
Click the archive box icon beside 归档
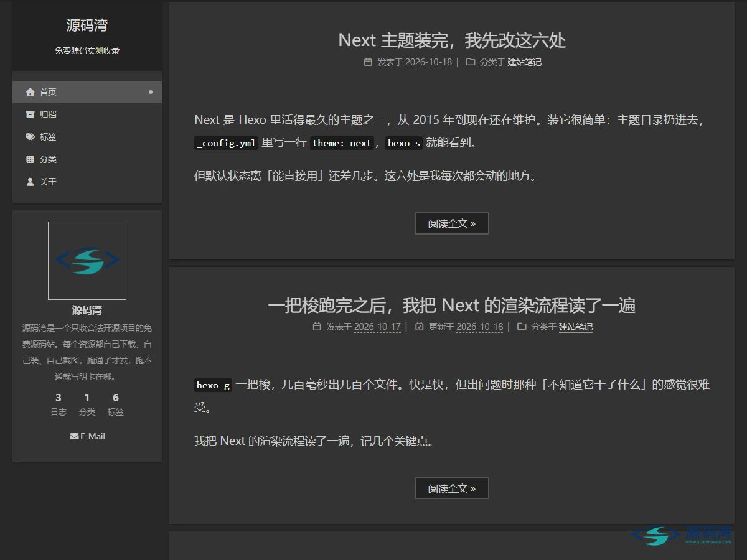click(30, 114)
